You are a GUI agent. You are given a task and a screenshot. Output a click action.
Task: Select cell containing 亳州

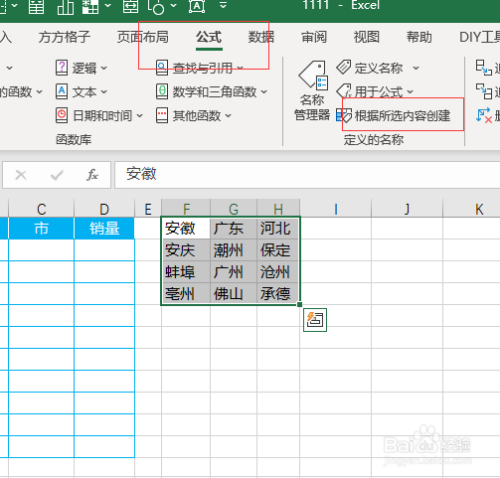pyautogui.click(x=186, y=294)
